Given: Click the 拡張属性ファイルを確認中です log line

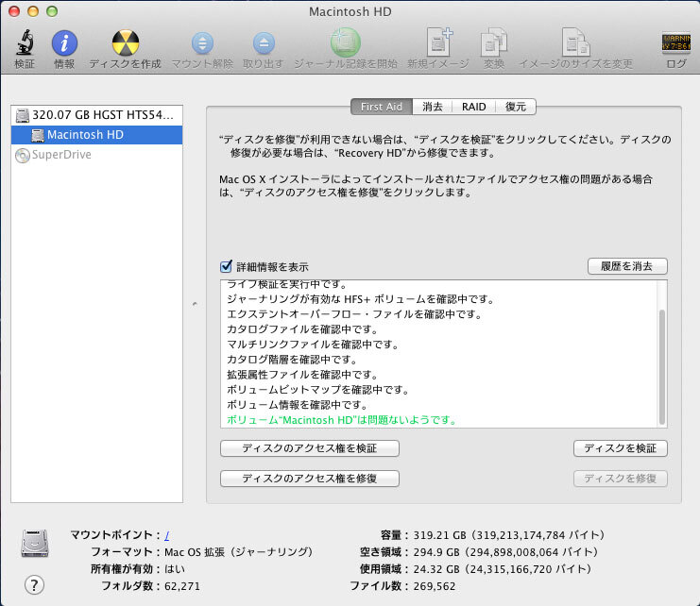Looking at the screenshot, I should click(x=302, y=375).
